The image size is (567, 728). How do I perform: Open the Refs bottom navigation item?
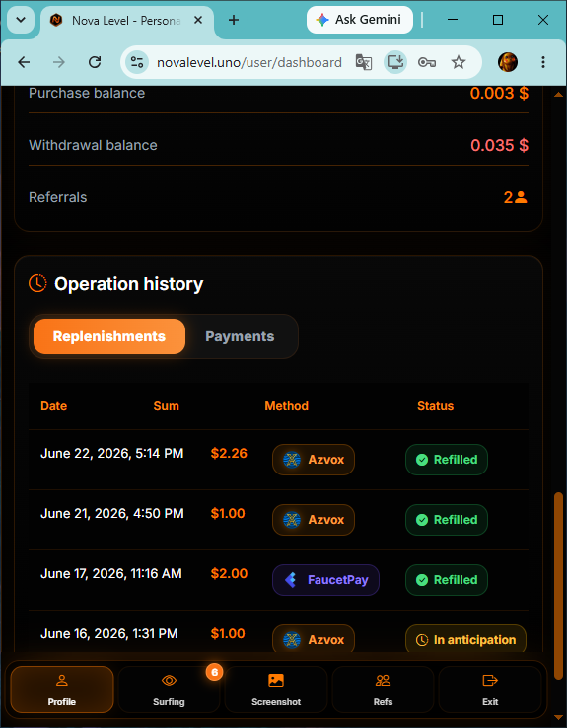coord(383,690)
